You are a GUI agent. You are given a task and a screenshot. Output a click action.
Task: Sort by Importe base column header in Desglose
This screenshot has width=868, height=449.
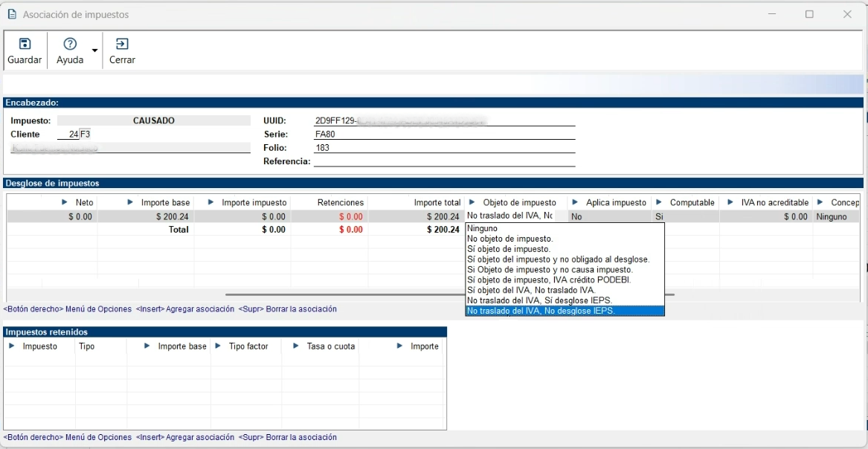coord(165,202)
